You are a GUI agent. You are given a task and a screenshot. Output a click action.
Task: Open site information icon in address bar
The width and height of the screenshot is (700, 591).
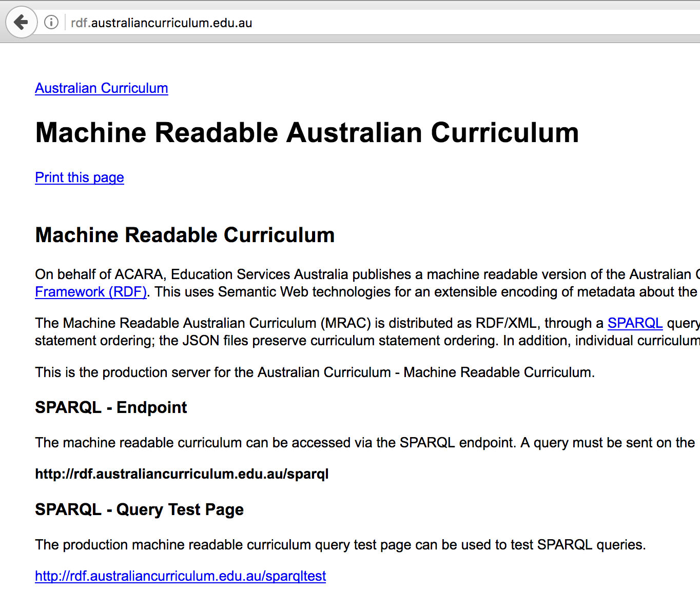point(51,22)
